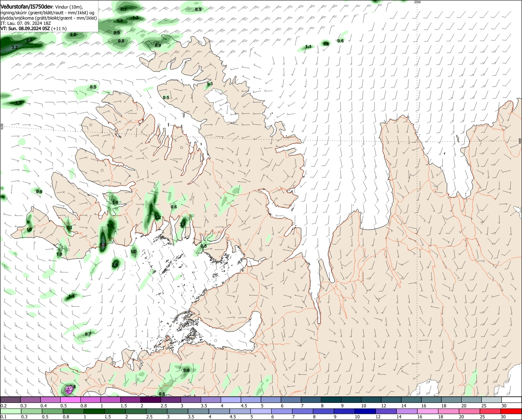Click the 2.2 precipitation value on the map
This screenshot has width=522, height=420.
tap(157, 217)
